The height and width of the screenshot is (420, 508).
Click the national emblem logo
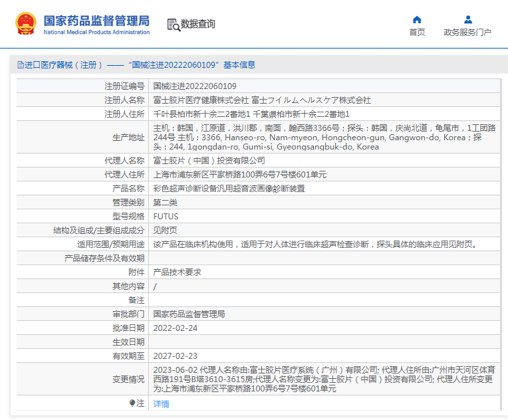coord(25,23)
